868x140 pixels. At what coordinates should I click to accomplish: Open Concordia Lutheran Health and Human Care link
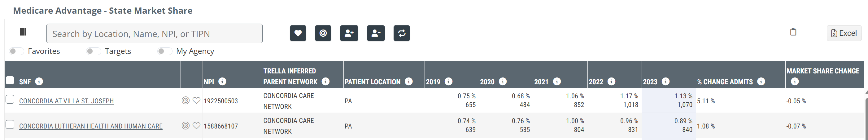(x=91, y=126)
